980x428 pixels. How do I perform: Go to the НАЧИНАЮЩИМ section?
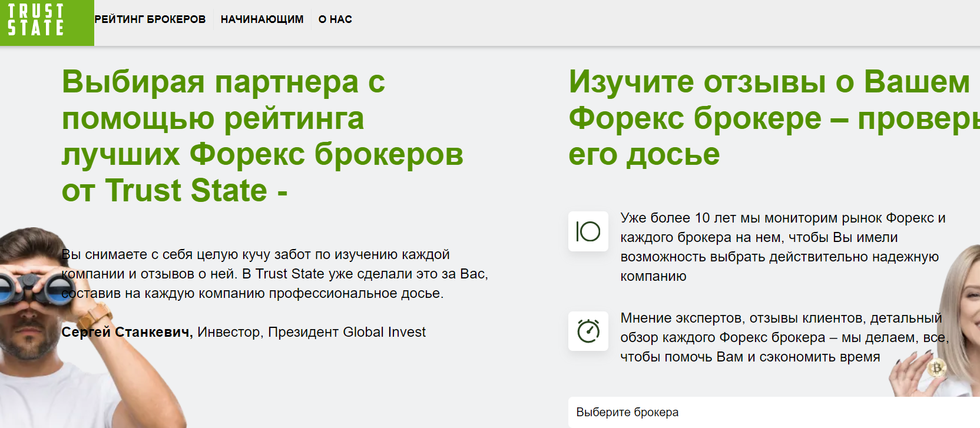tap(262, 19)
